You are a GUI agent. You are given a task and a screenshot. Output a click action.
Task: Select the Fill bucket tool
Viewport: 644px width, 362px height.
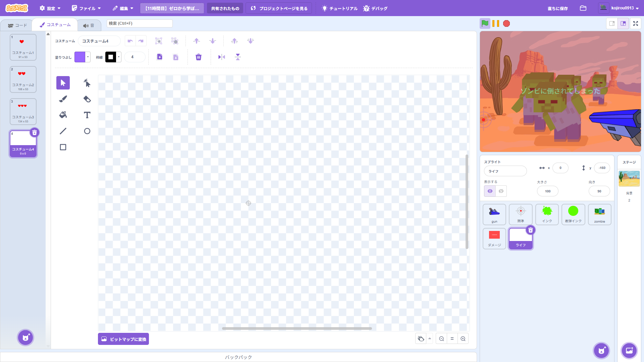tap(63, 115)
